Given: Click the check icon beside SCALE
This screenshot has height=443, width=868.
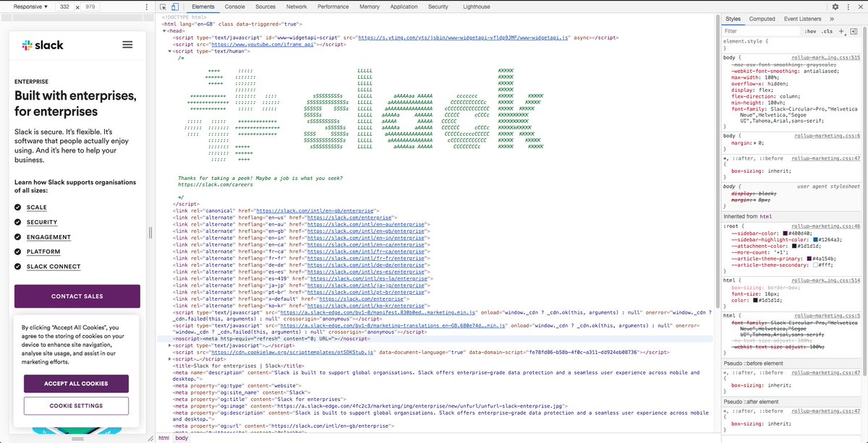Looking at the screenshot, I should pyautogui.click(x=18, y=207).
